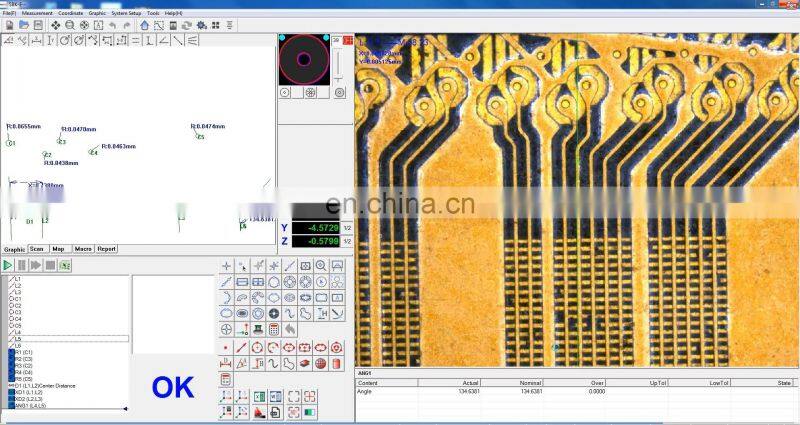Click the Export to Excel icon
Viewport: 800px width, 425px height.
point(259,396)
